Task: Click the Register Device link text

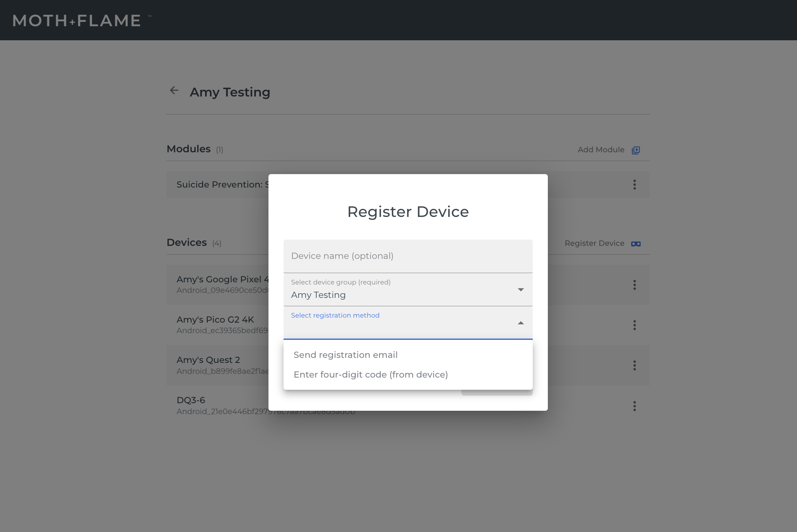Action: coord(594,243)
